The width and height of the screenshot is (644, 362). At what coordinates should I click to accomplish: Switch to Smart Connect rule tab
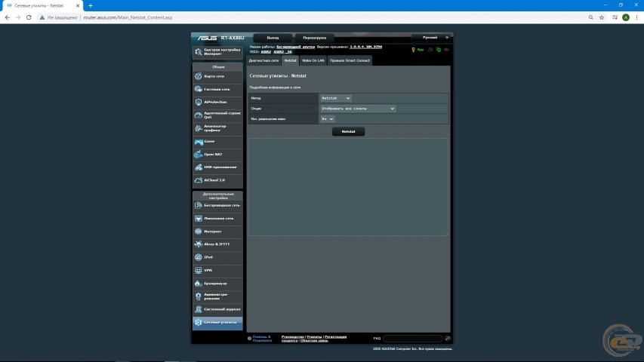pyautogui.click(x=350, y=60)
